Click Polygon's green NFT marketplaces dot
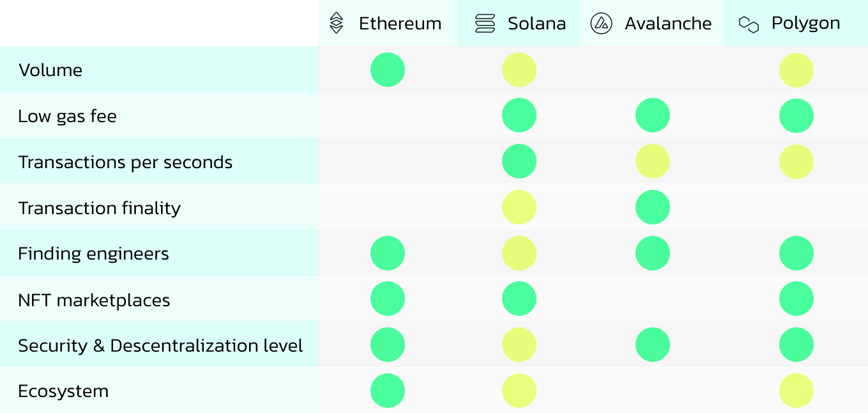868x413 pixels. 796,299
